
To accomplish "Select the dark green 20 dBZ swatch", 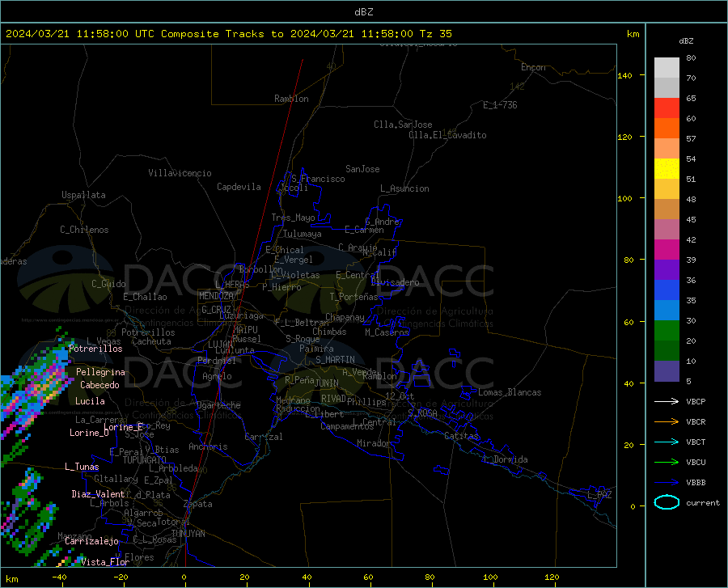I will click(x=667, y=350).
